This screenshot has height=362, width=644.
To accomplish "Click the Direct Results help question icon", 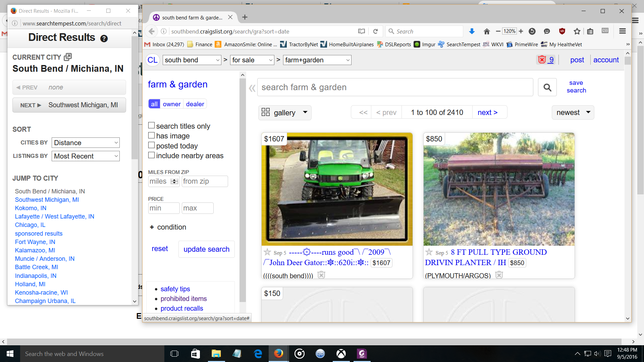I will click(104, 38).
